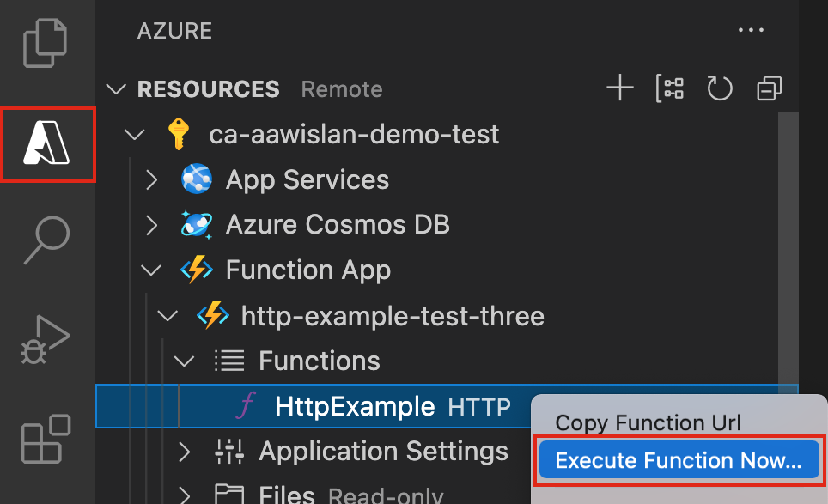Click the Group By icon in Resources
The image size is (828, 504).
point(669,88)
